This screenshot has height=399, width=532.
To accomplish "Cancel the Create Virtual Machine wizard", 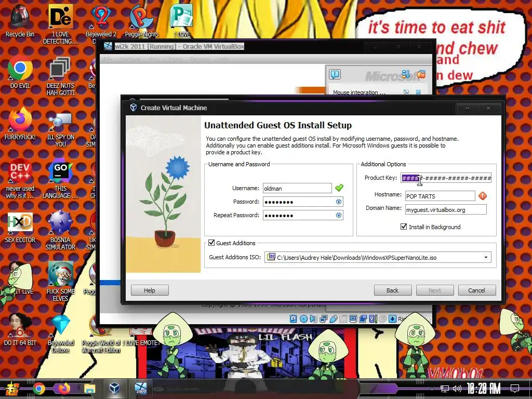I will [x=477, y=290].
